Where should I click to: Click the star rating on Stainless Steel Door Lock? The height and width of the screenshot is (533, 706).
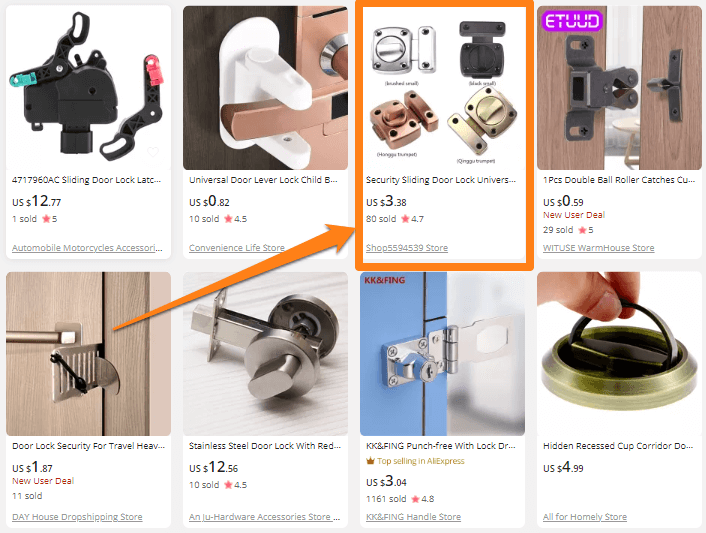pos(235,485)
